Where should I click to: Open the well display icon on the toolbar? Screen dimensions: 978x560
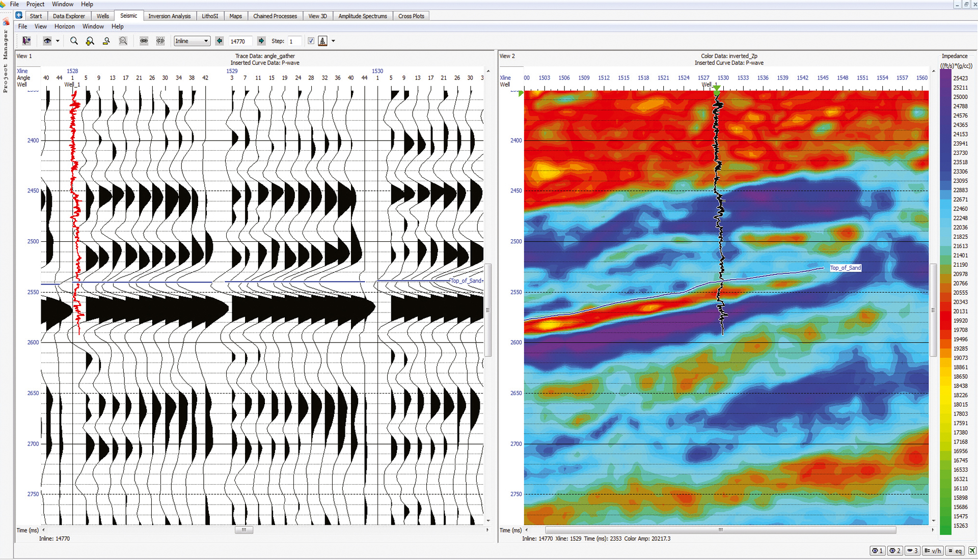click(323, 41)
